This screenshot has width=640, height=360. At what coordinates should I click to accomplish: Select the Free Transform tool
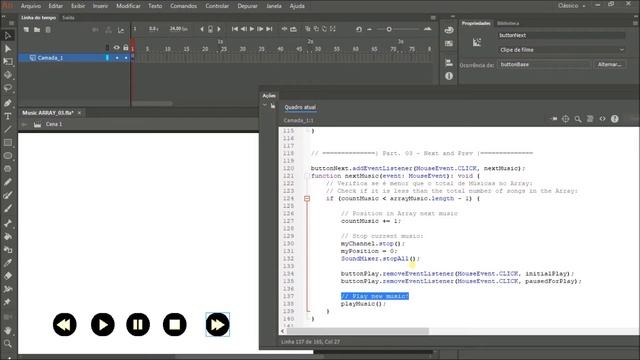tap(8, 62)
